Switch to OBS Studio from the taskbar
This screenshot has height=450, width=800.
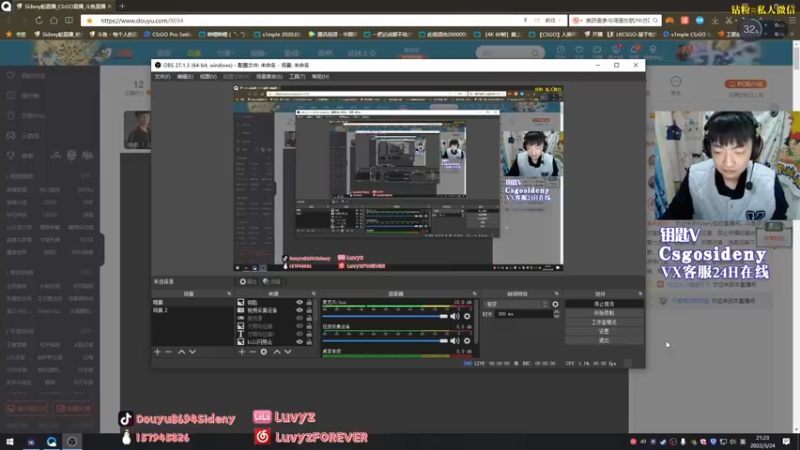[x=72, y=441]
